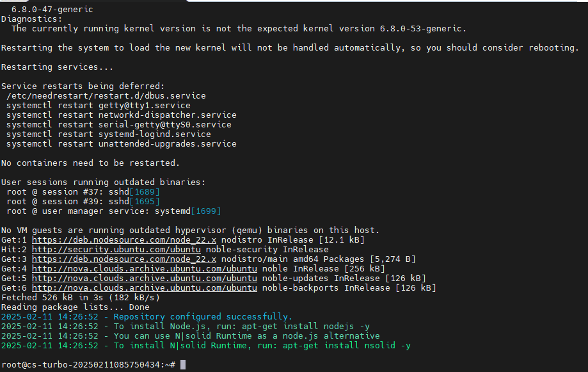This screenshot has height=372, width=588.
Task: Click the archive URL on the noble-updates line
Action: click(x=145, y=278)
